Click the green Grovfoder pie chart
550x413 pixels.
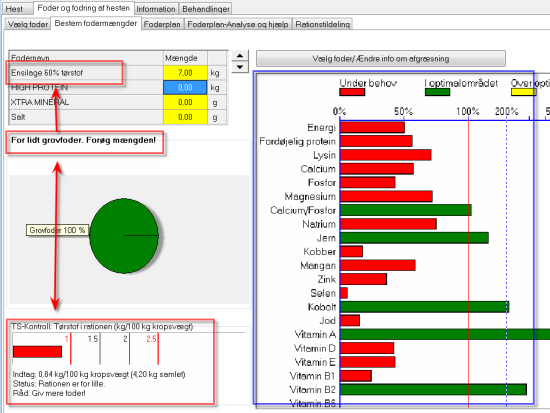tap(124, 235)
